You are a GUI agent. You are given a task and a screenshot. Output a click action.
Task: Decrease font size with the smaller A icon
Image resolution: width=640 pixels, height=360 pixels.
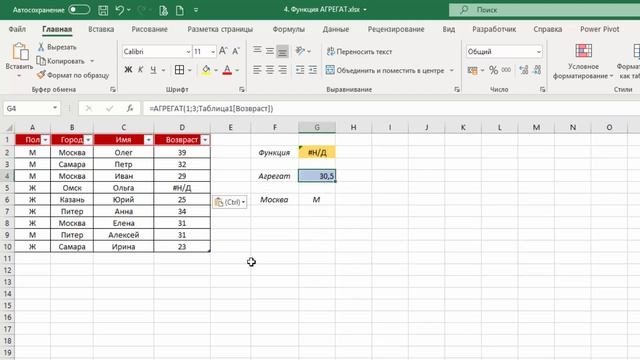coord(236,51)
